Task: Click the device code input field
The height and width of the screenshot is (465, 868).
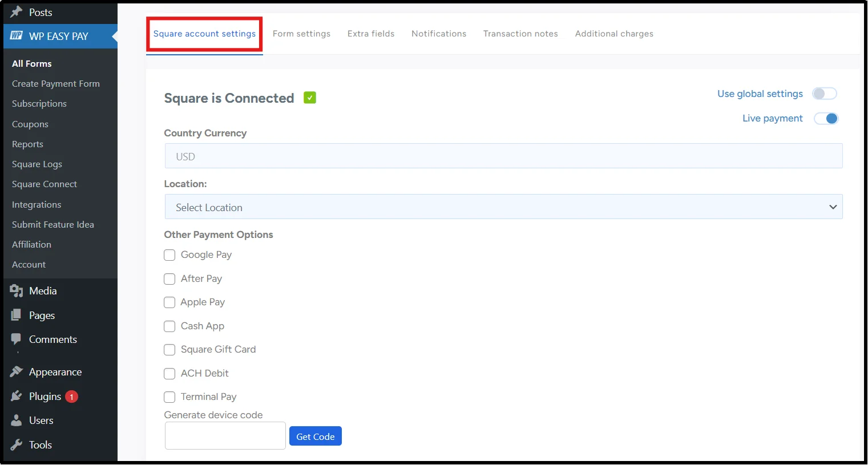Action: (x=225, y=436)
